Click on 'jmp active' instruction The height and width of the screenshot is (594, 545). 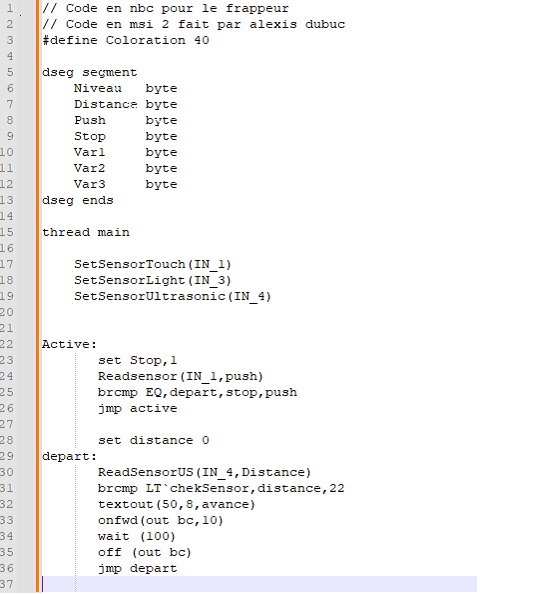pos(137,408)
